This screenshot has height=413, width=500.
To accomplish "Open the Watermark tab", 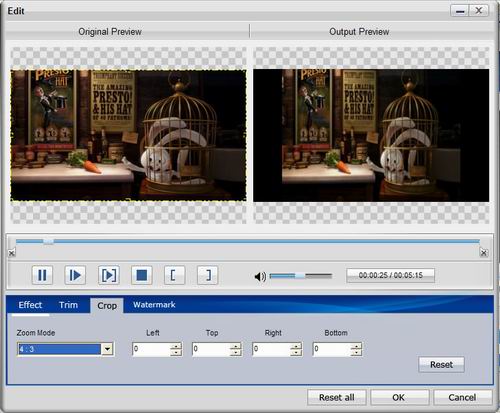I will click(154, 305).
